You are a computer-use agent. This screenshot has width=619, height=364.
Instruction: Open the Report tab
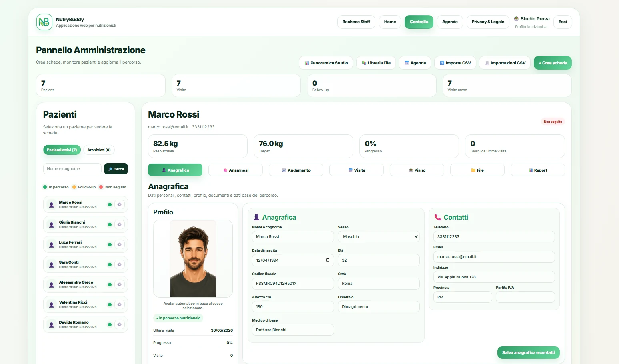point(538,170)
